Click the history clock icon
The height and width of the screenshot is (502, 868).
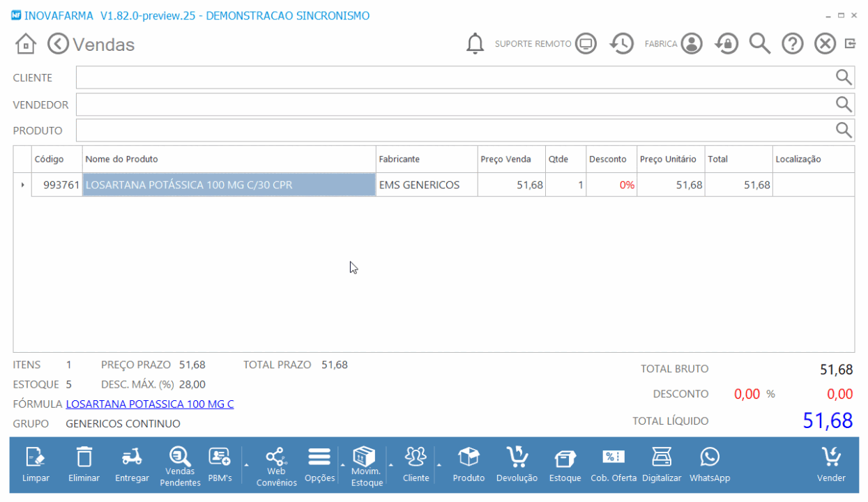click(x=620, y=44)
